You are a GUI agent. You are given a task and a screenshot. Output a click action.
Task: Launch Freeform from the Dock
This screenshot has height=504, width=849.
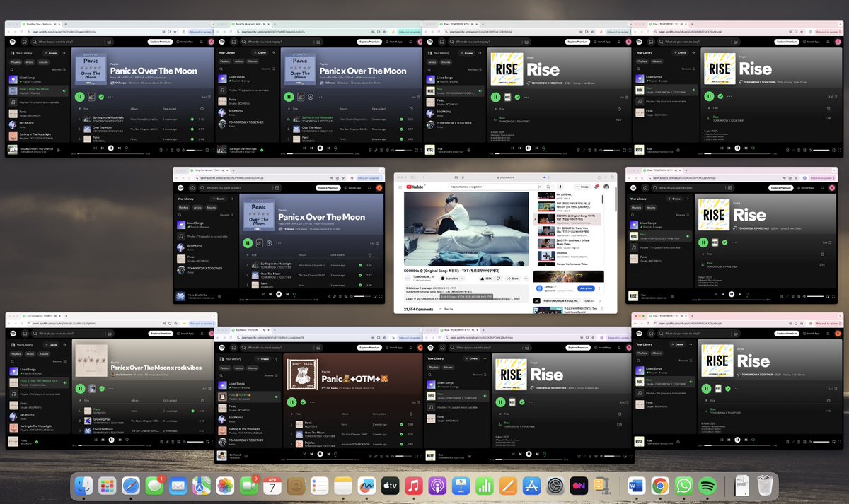coord(366,486)
